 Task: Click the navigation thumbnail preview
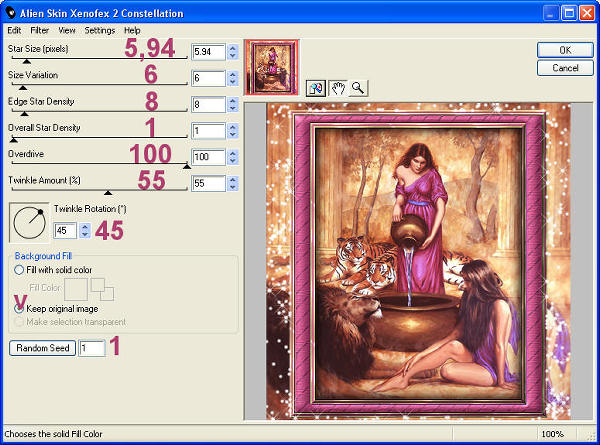pyautogui.click(x=272, y=67)
